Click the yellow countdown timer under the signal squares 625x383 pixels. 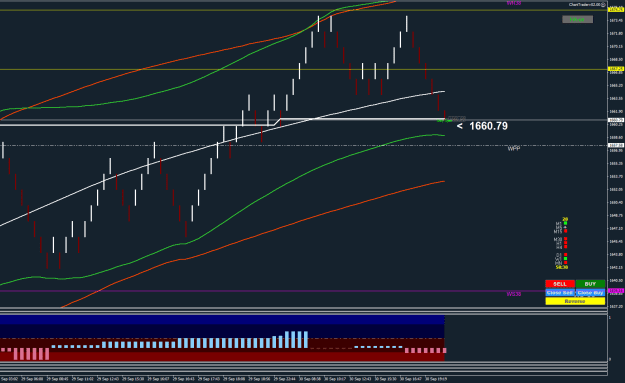click(562, 267)
